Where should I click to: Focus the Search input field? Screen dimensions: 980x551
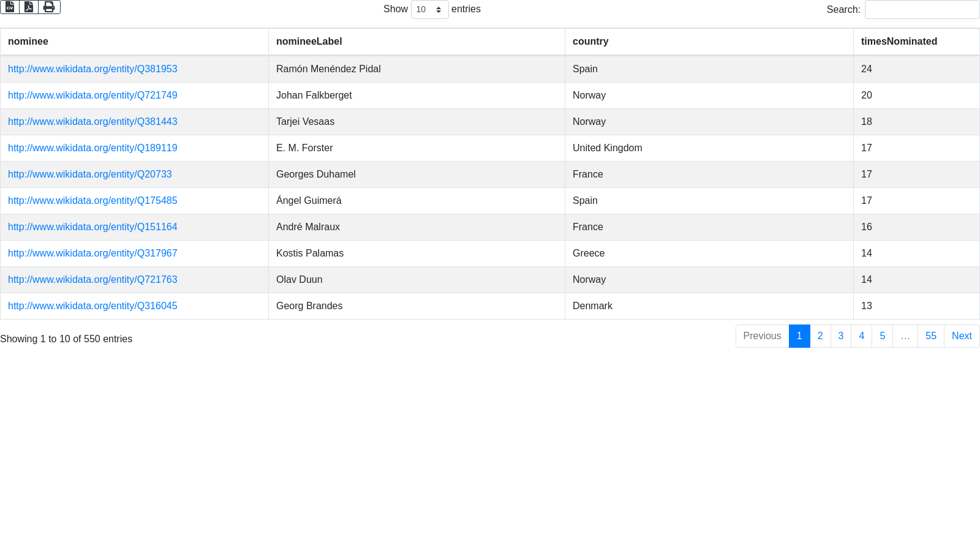click(922, 9)
